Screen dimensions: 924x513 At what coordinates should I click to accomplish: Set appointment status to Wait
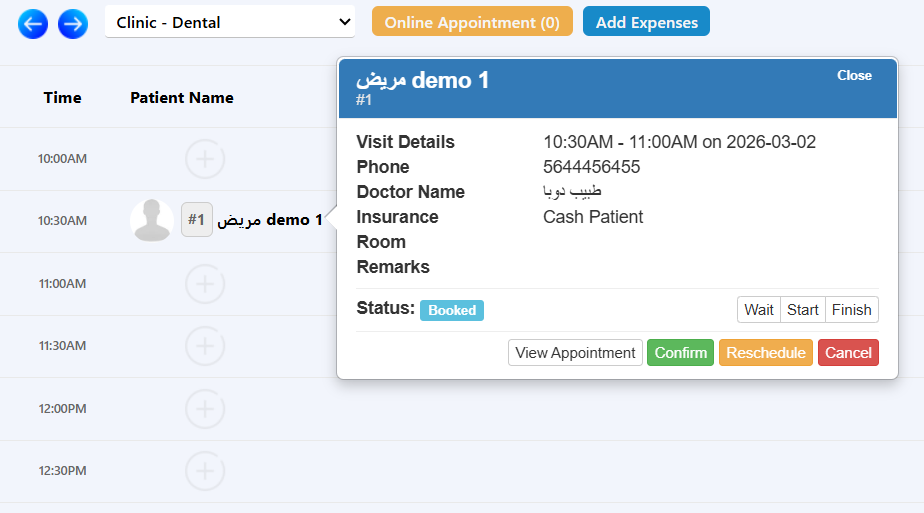[x=759, y=310]
